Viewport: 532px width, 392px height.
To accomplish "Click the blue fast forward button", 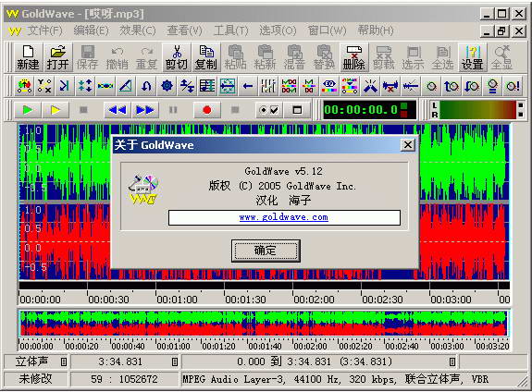I will (x=145, y=110).
